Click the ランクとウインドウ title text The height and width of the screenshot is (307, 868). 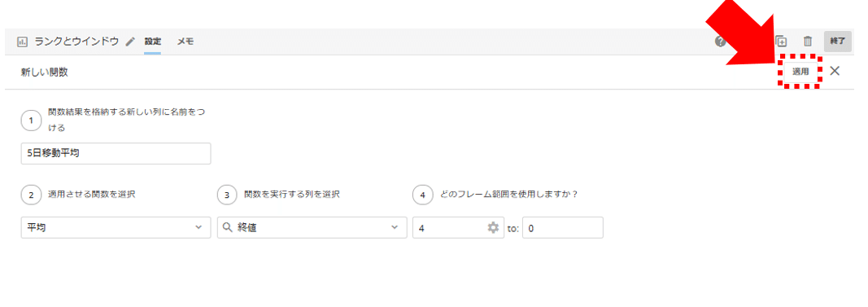click(76, 42)
